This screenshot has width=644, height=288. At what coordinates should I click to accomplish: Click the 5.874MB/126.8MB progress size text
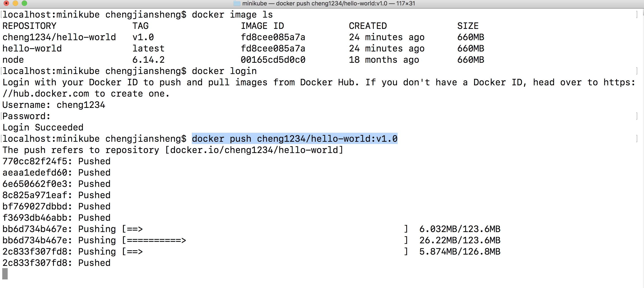pyautogui.click(x=459, y=251)
